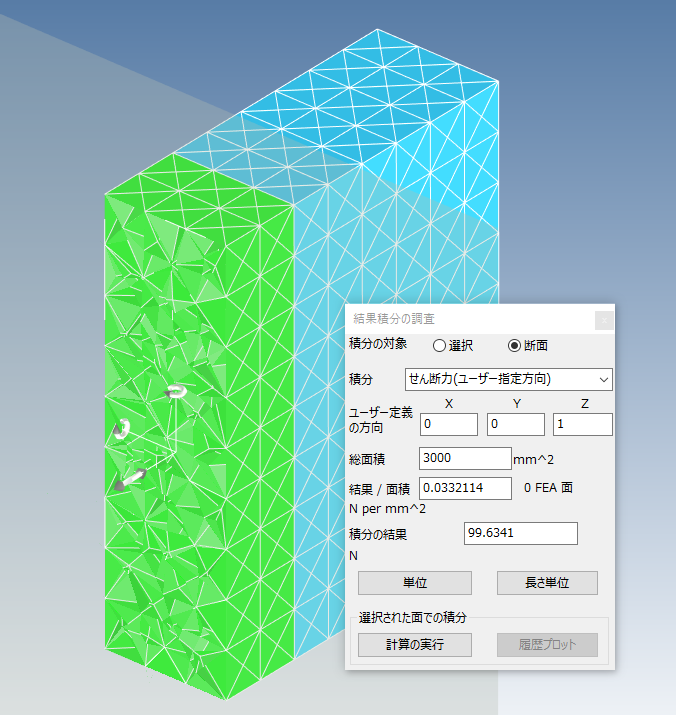Viewport: 676px width, 715px height.
Task: Click the 積分の結果 value field
Action: 520,534
